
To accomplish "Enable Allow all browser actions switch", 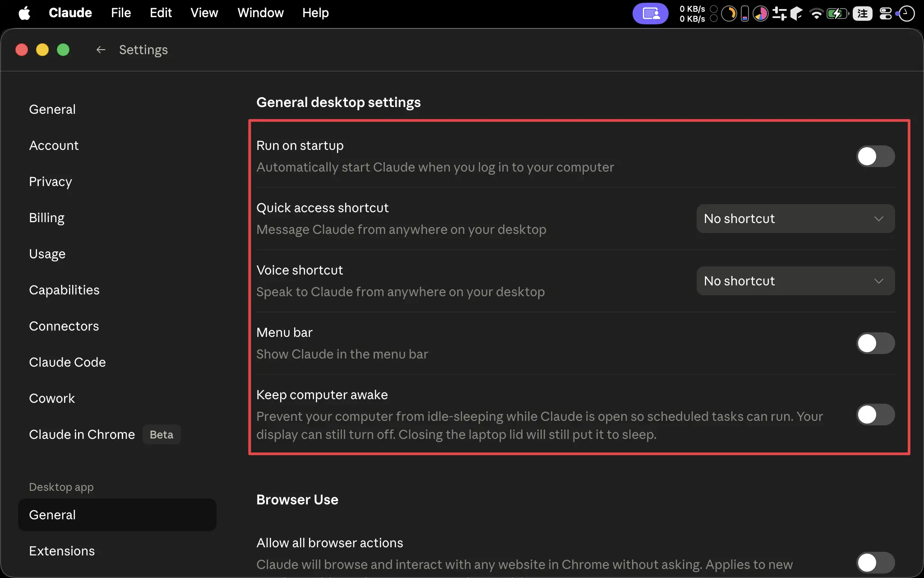I will pyautogui.click(x=875, y=563).
